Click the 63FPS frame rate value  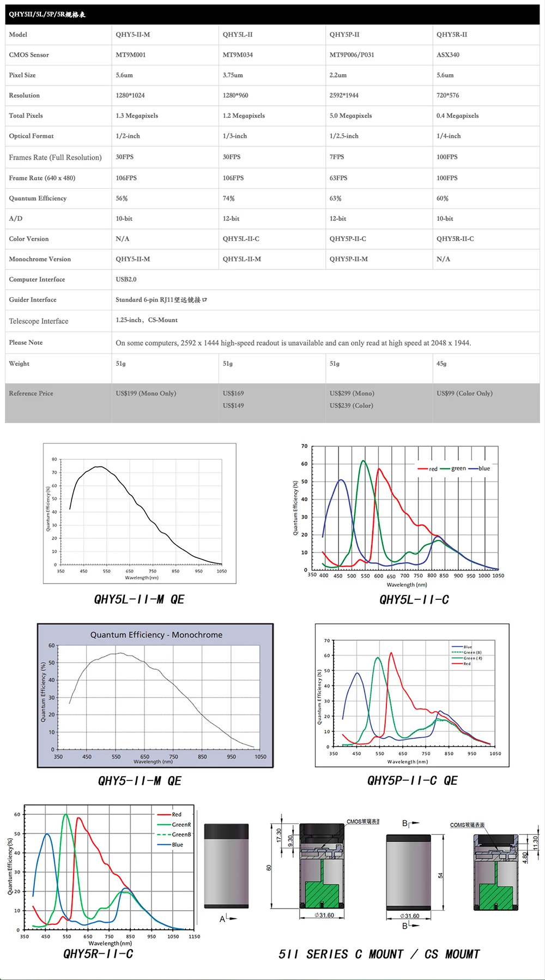(x=338, y=178)
